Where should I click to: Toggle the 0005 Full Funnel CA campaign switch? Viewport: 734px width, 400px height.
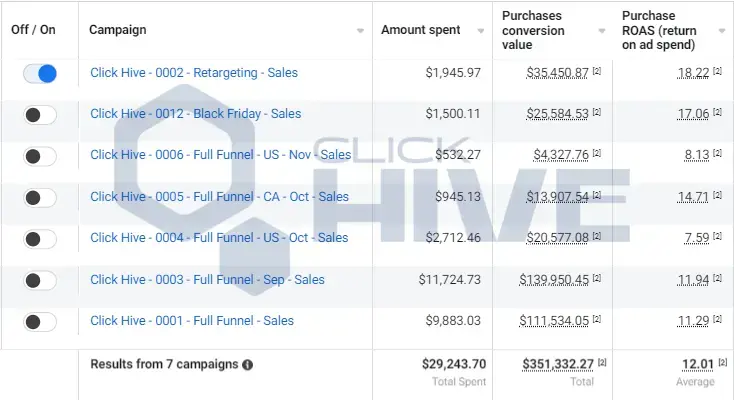[x=40, y=197]
